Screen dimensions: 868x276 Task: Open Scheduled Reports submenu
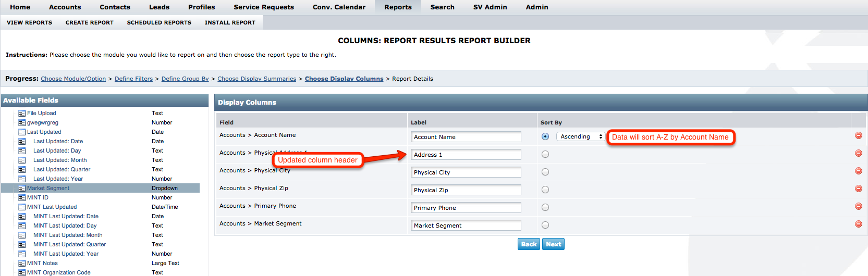pyautogui.click(x=159, y=22)
